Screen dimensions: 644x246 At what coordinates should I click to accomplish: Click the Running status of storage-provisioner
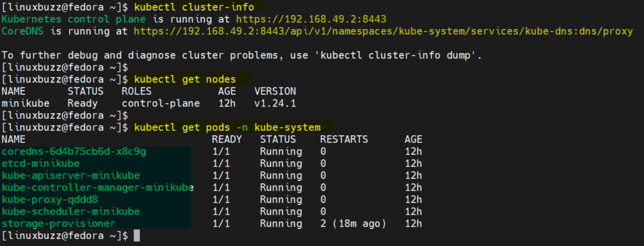pos(281,223)
